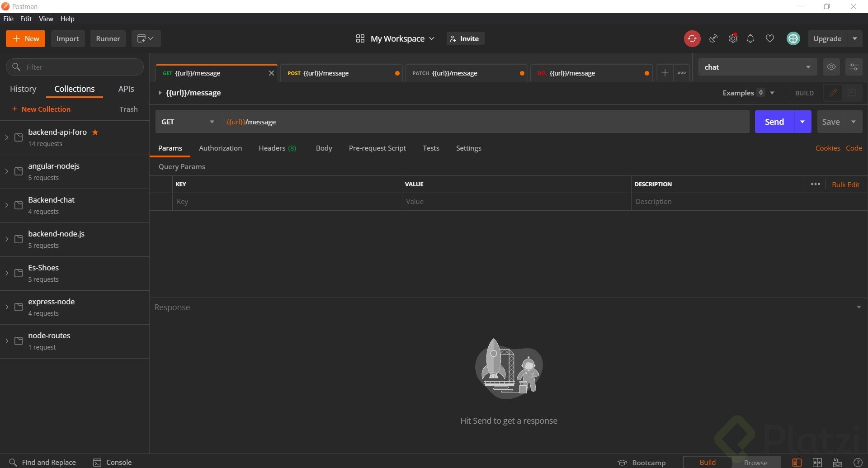This screenshot has width=868, height=468.
Task: Expand the backend-api-foro collection
Action: tap(7, 137)
